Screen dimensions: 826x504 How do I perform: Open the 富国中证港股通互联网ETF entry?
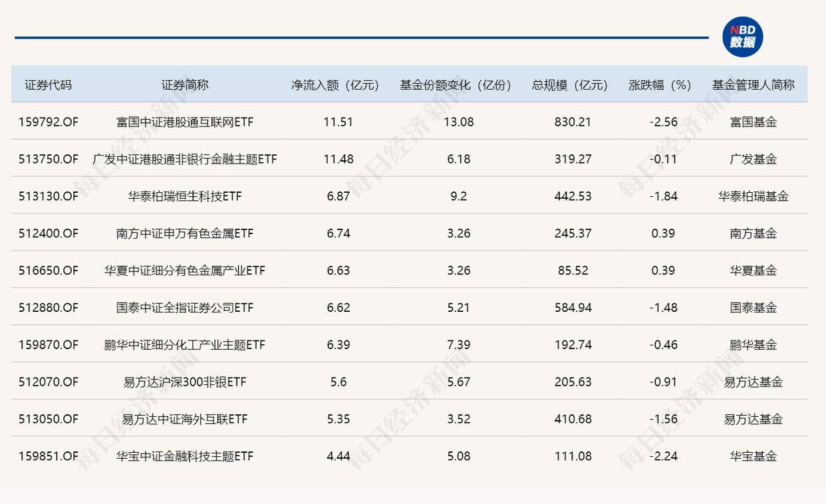[x=185, y=122]
